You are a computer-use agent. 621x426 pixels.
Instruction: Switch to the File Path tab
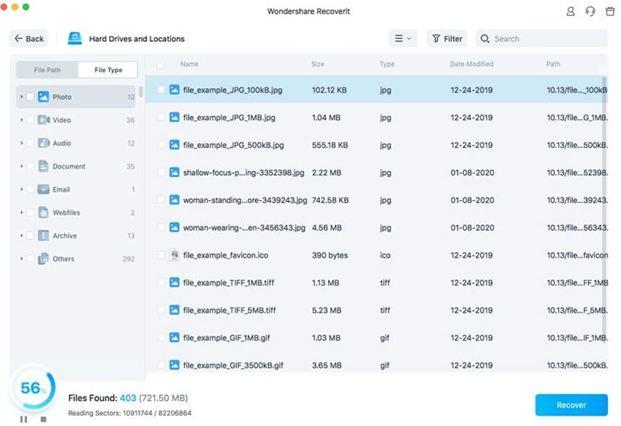pyautogui.click(x=47, y=70)
